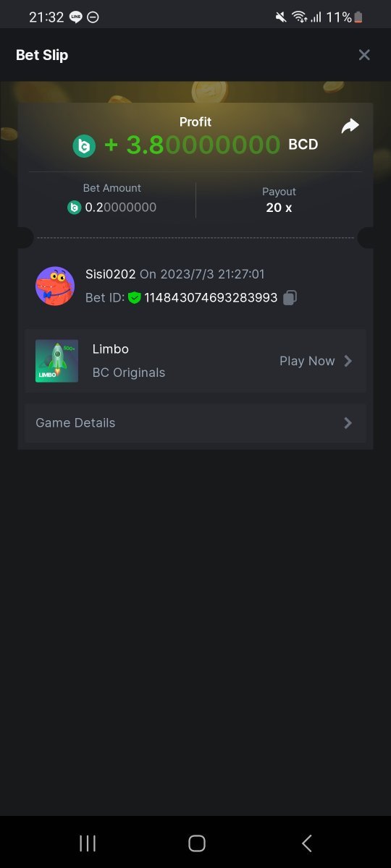Tap the BCD coin icon beside profit
The image size is (391, 868).
pos(84,146)
